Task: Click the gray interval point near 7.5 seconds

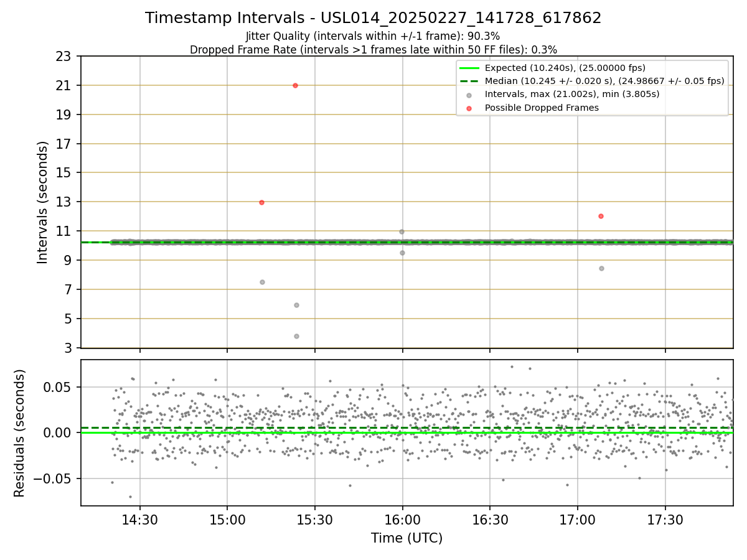Action: (x=262, y=282)
